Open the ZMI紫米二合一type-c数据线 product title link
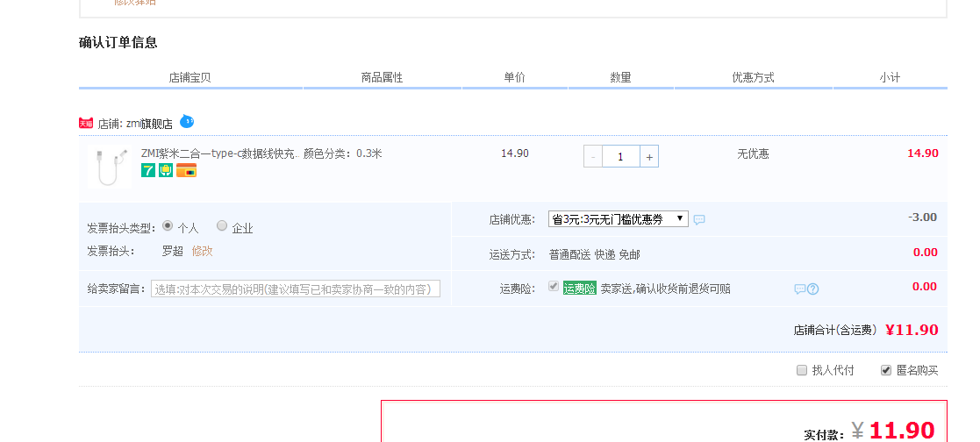The height and width of the screenshot is (442, 980). click(x=220, y=153)
